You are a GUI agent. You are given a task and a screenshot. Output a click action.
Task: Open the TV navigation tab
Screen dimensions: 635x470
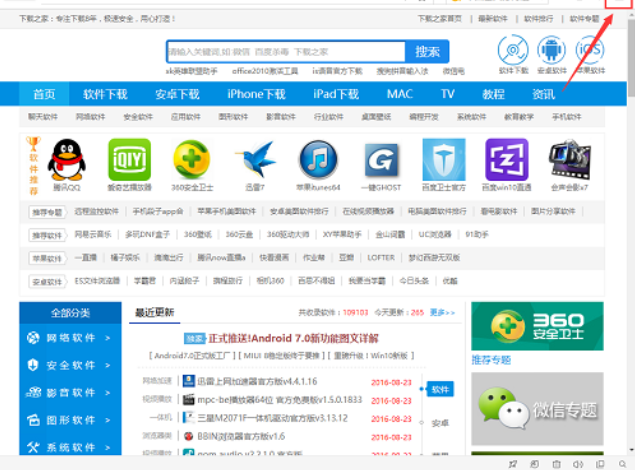point(447,94)
